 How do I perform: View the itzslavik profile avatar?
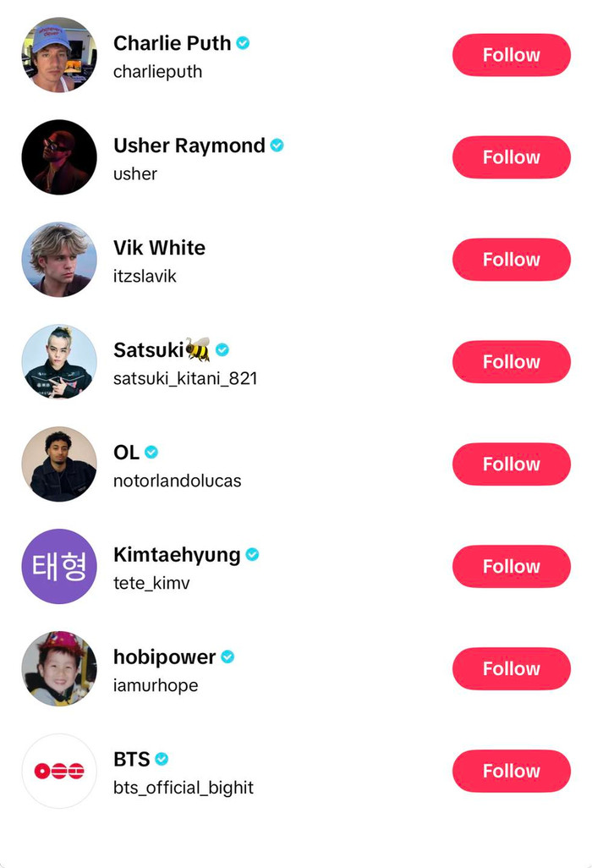[x=59, y=260]
